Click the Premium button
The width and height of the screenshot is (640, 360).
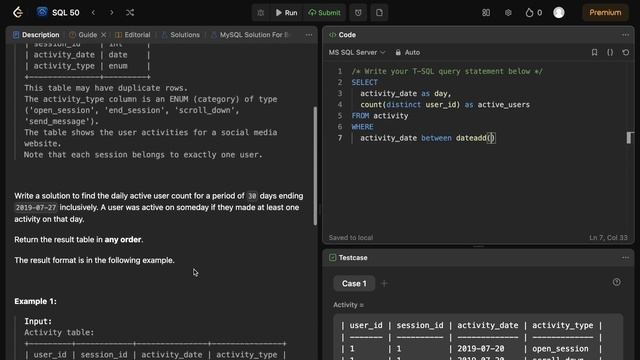click(605, 13)
